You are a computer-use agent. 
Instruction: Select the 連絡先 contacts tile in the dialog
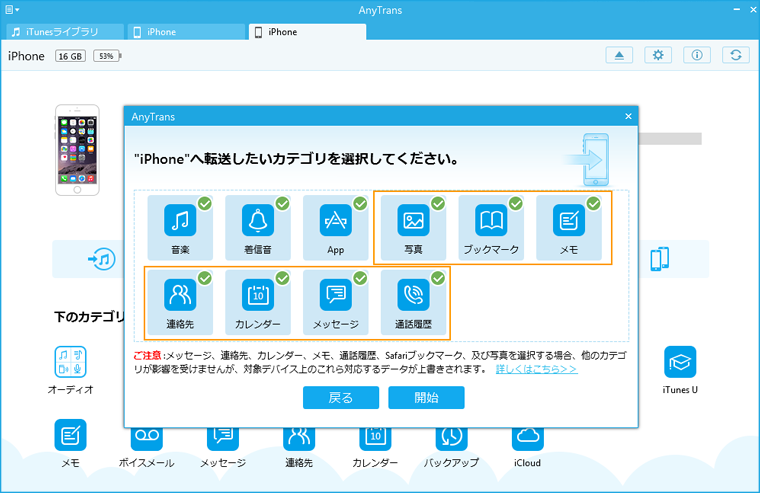(180, 302)
